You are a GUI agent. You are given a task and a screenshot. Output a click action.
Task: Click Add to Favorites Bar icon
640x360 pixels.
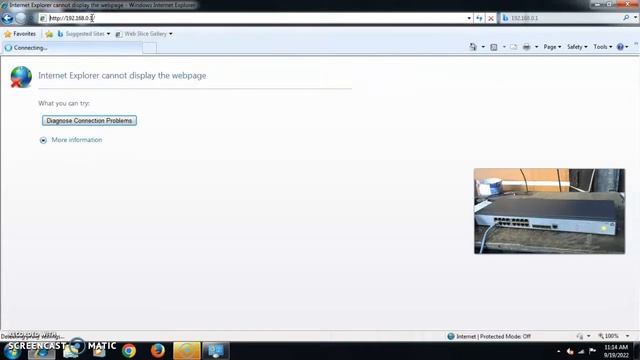point(49,34)
